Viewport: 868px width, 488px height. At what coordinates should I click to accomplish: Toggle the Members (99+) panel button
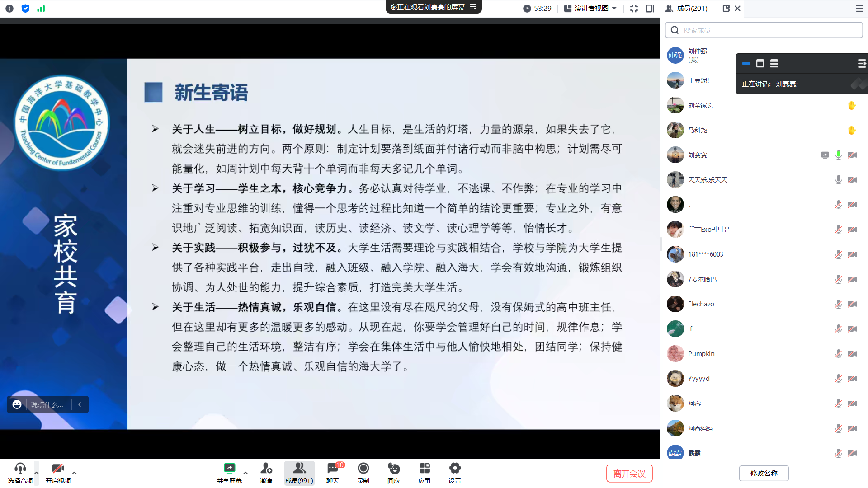[x=299, y=473]
